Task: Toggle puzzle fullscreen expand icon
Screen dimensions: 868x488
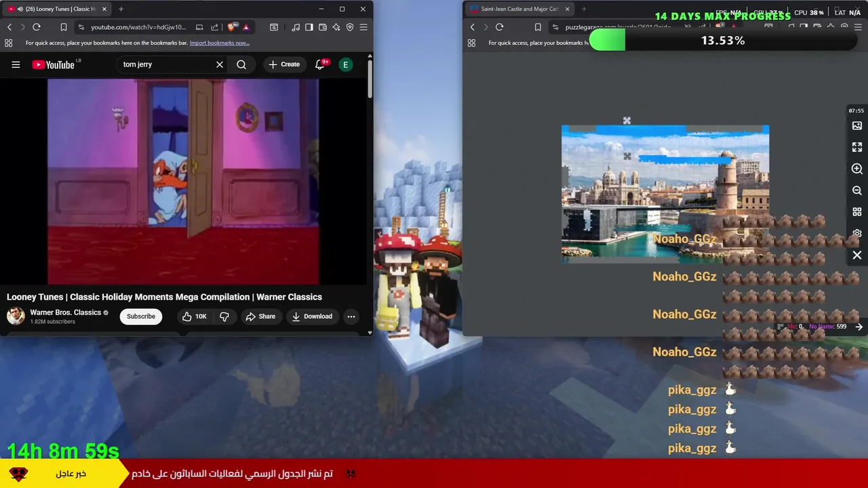Action: click(857, 147)
